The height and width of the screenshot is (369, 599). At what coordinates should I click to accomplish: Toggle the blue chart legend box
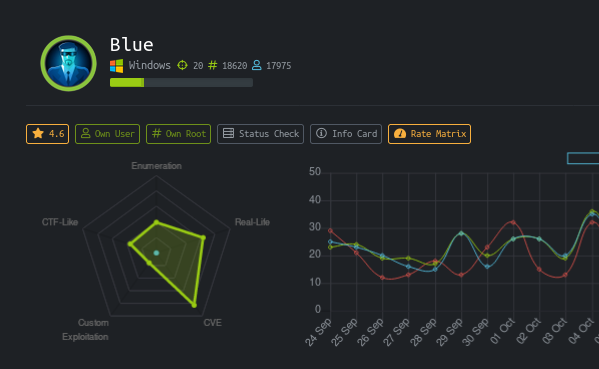pyautogui.click(x=583, y=158)
